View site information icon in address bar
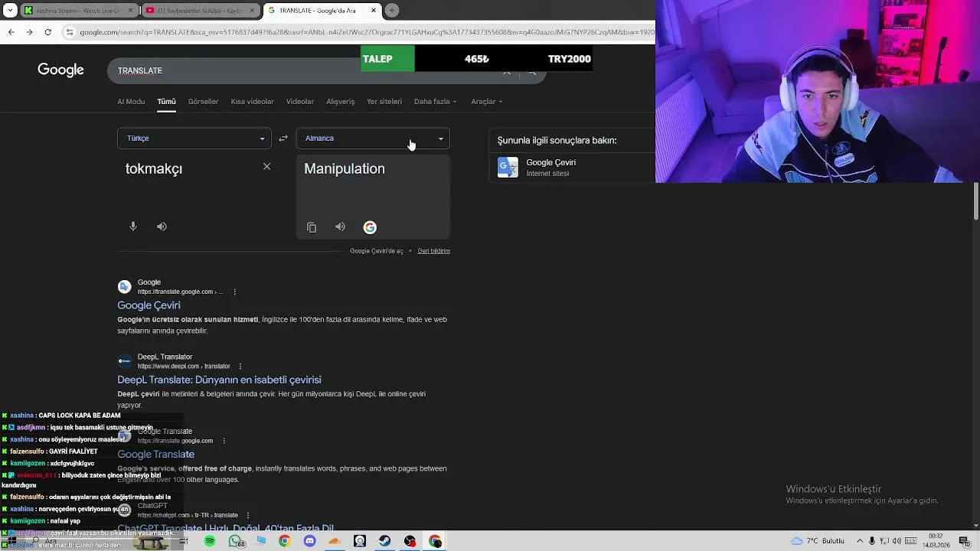980x551 pixels. [70, 32]
